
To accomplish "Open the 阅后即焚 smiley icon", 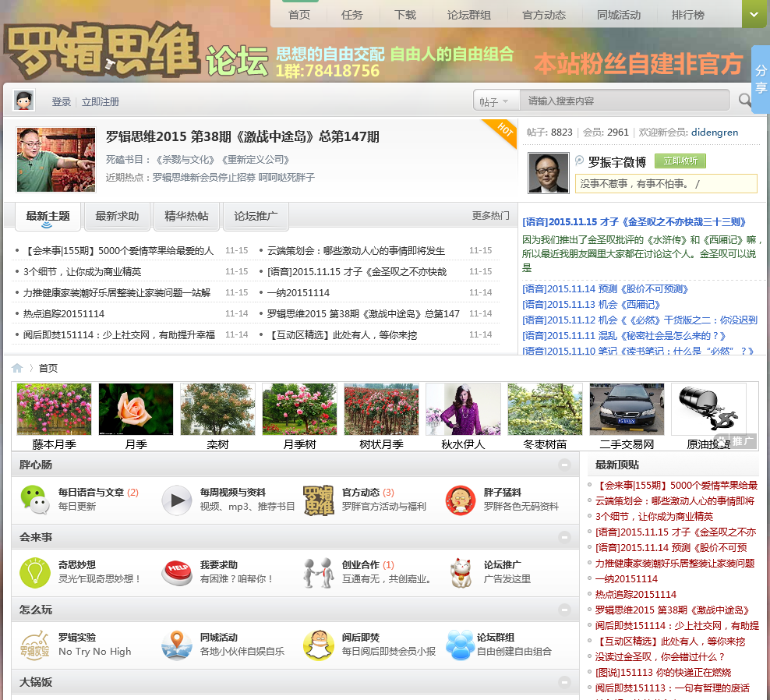I will [319, 645].
